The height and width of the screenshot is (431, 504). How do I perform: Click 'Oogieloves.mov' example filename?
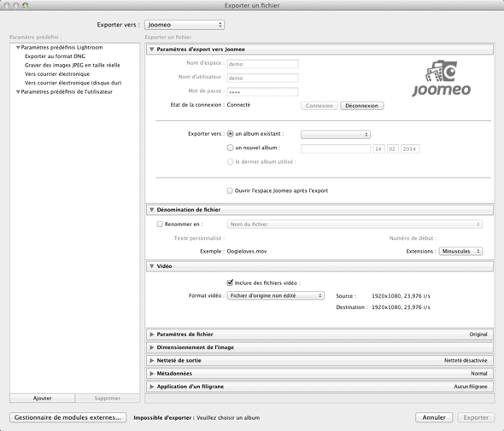coord(247,251)
